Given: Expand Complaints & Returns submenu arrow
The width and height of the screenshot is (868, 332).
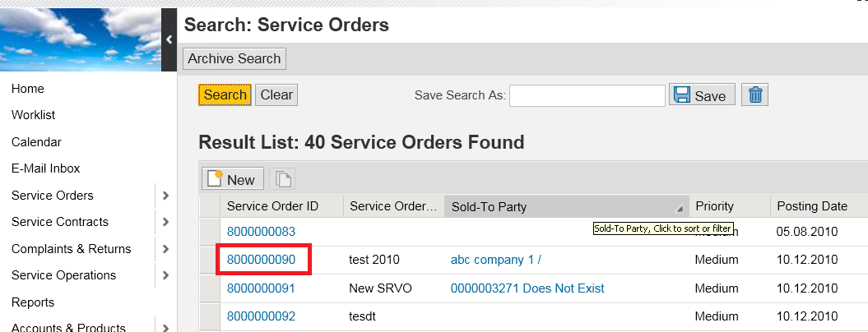Looking at the screenshot, I should tap(165, 249).
